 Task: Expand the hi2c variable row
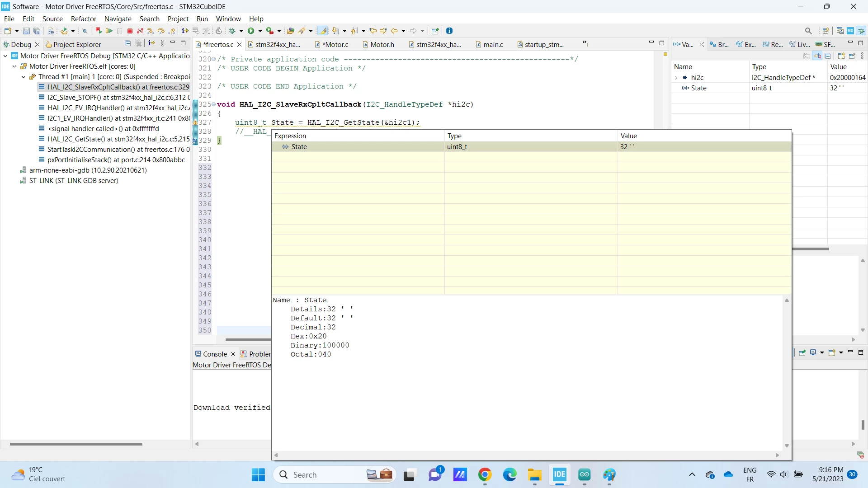tap(676, 78)
